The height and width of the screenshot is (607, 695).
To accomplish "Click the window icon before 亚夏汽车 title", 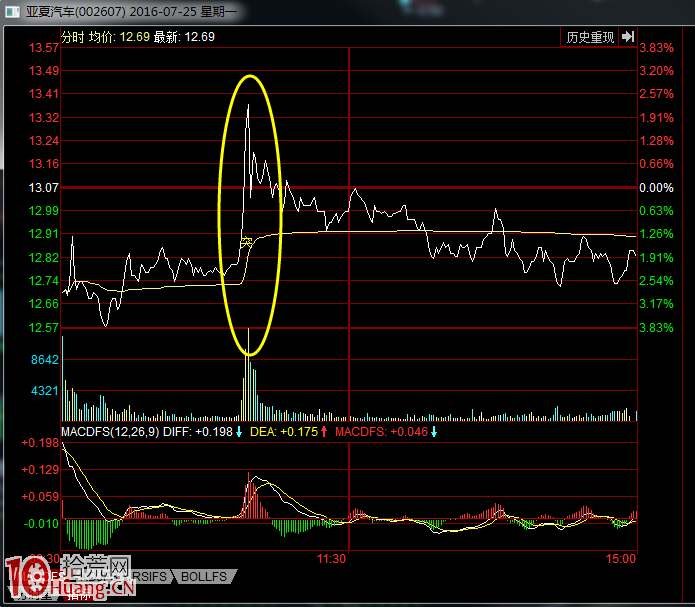I will (x=12, y=12).
